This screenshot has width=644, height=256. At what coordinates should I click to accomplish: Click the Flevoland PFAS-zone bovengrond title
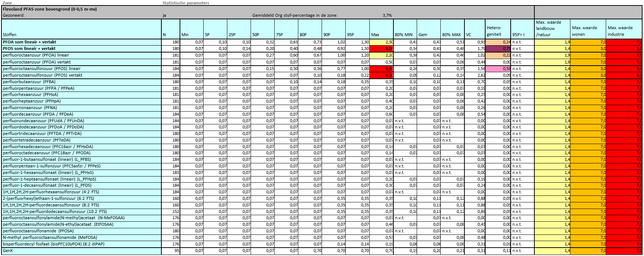[x=50, y=9]
